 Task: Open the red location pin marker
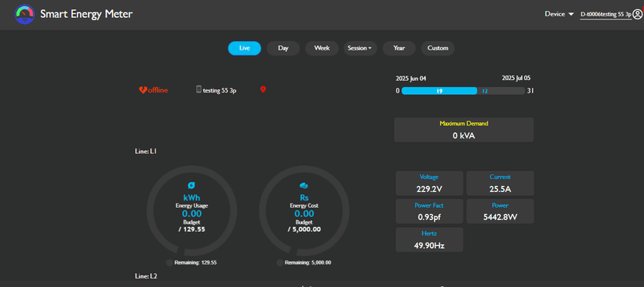(x=263, y=89)
